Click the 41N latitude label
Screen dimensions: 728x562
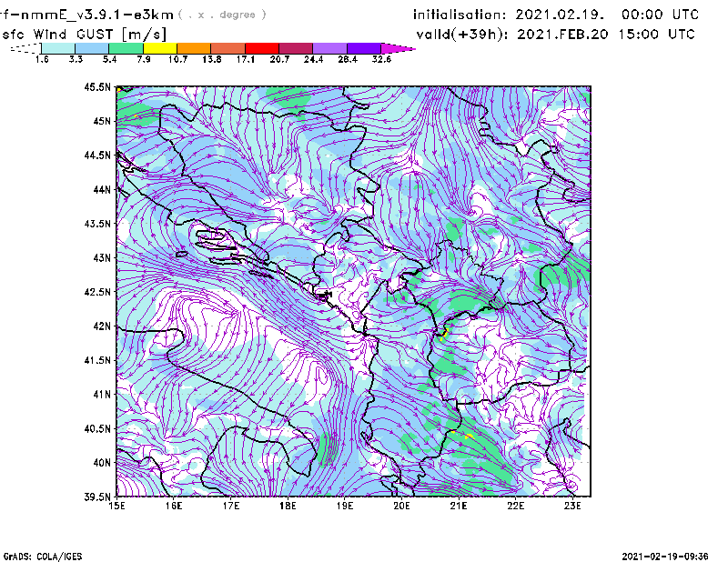click(x=102, y=395)
